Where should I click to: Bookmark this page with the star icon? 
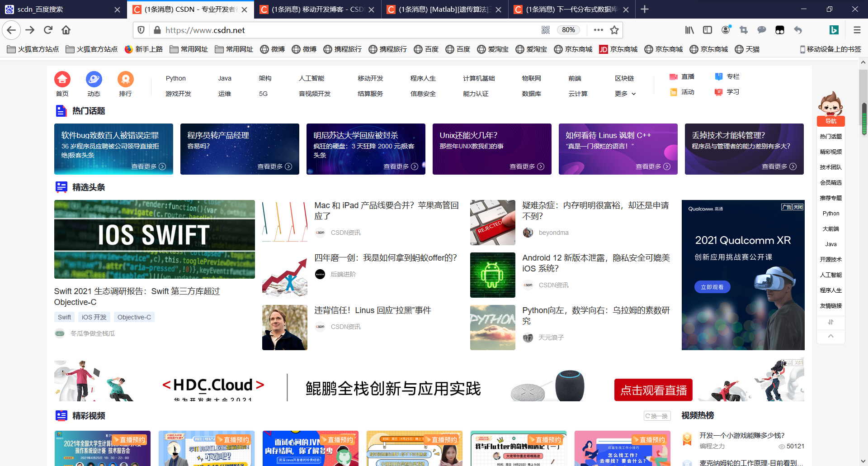tap(614, 30)
